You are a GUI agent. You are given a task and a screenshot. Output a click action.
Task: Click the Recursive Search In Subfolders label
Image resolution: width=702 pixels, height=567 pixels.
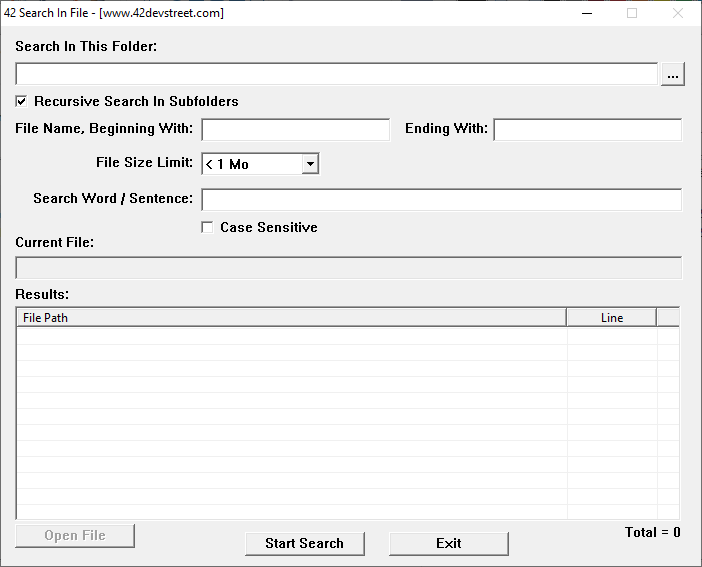click(x=136, y=101)
